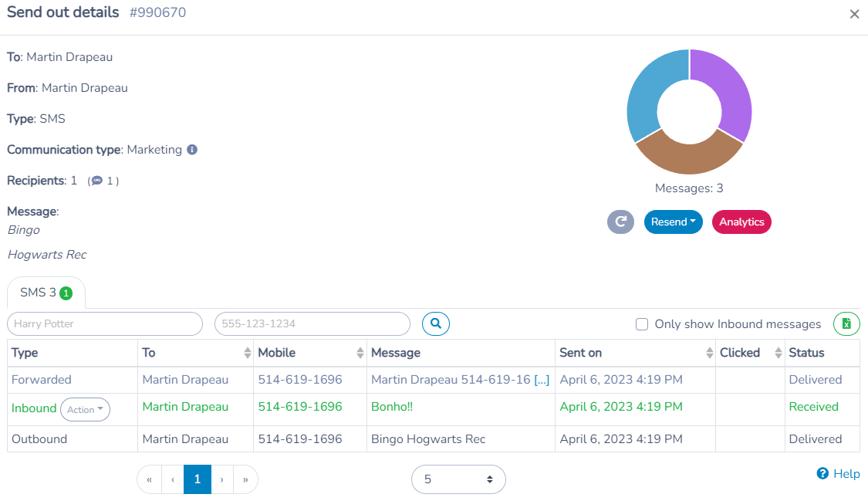Focus the 555-123-1234 phone search field
868x501 pixels.
point(312,324)
